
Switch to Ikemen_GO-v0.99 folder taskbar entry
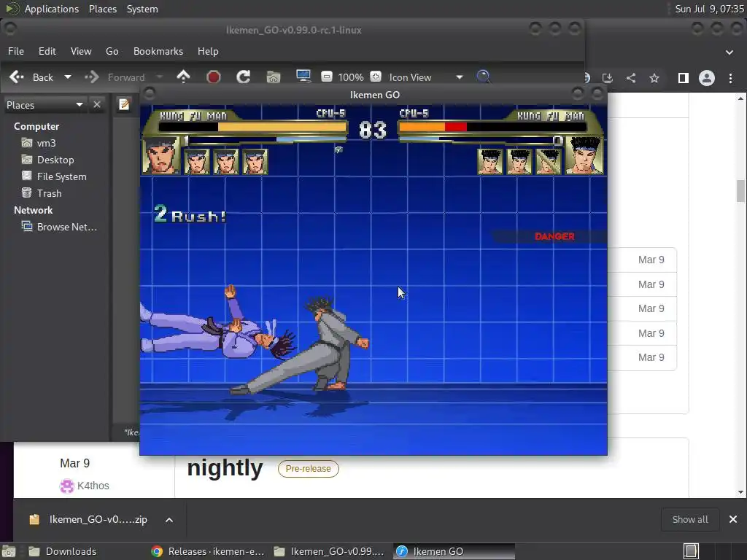330,551
